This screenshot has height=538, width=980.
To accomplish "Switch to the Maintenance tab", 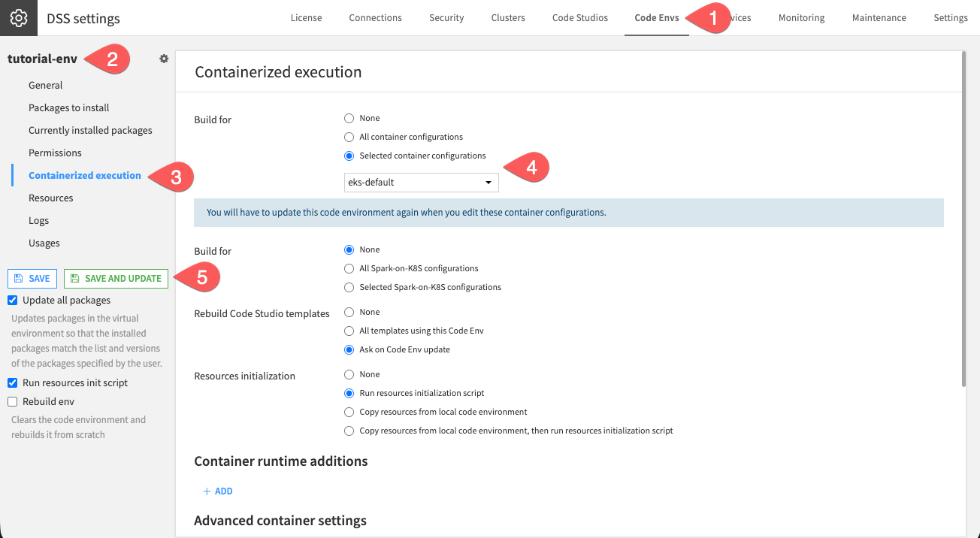I will 879,18.
